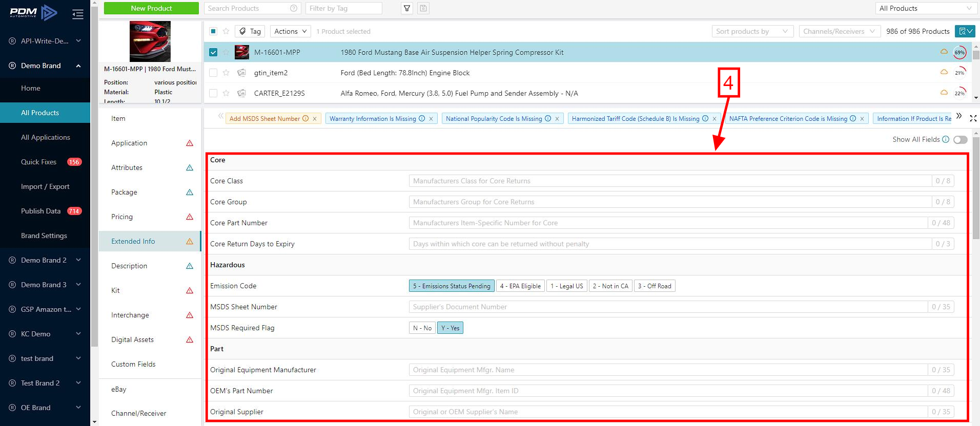Open Import / Export page

pos(45,186)
